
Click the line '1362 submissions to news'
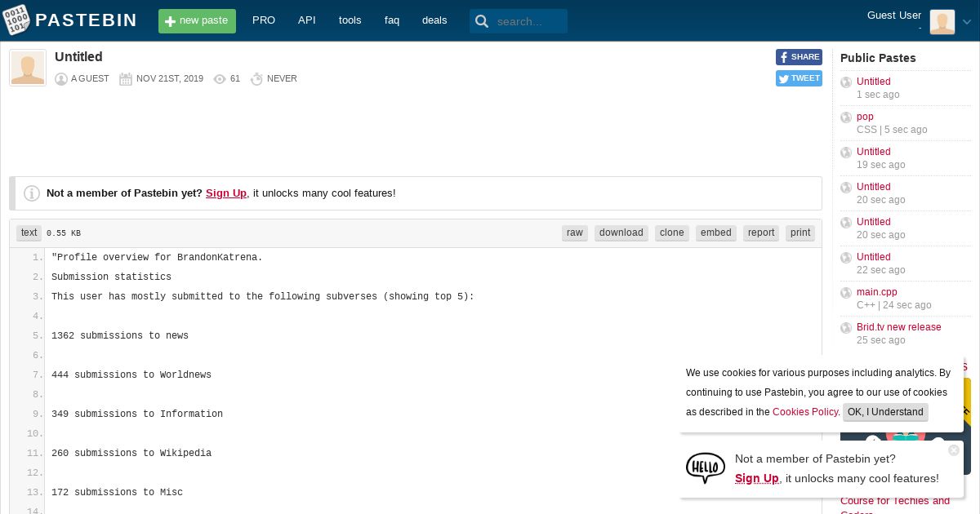tap(120, 336)
